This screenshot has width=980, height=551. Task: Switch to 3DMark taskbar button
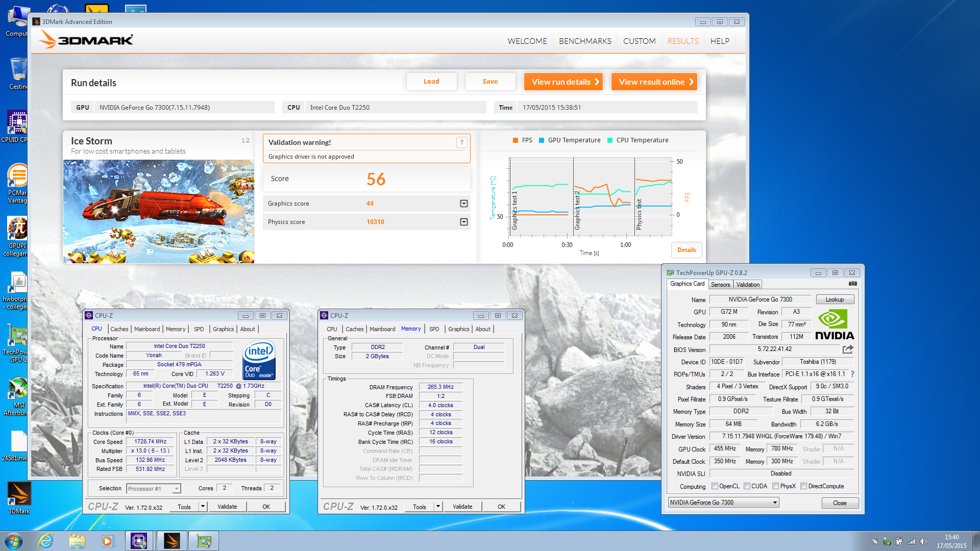pos(171,541)
